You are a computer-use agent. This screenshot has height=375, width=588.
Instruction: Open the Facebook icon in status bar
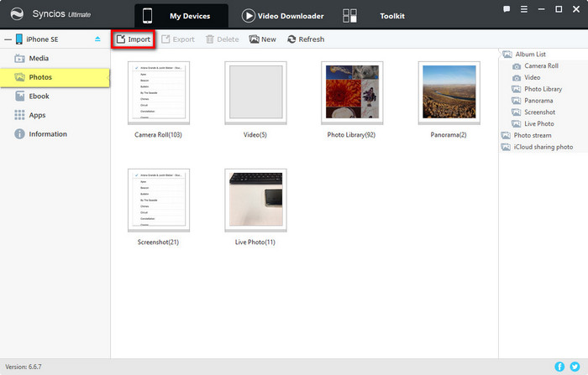(x=559, y=367)
